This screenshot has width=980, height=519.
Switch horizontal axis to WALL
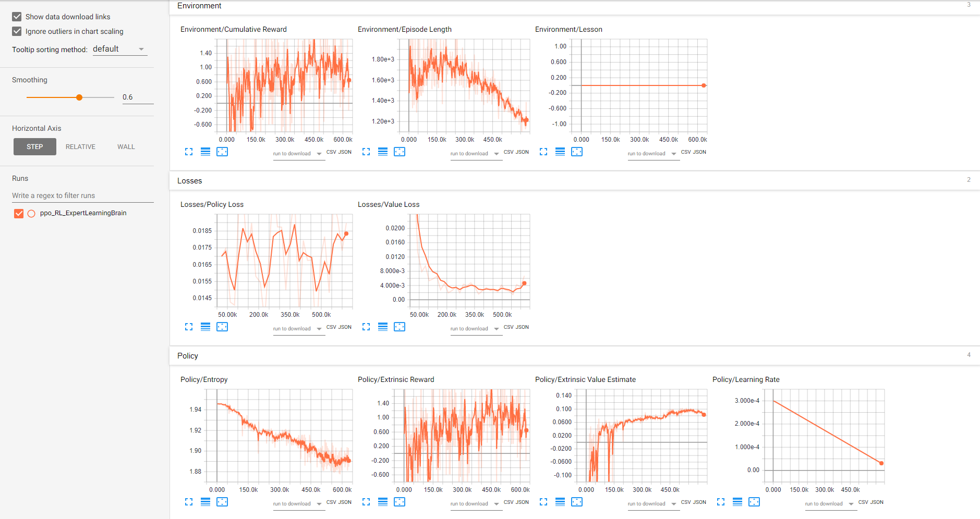[x=126, y=147]
